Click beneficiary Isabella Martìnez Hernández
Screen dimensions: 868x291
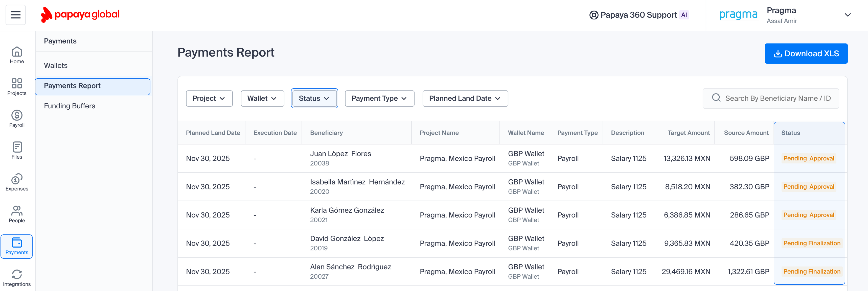pos(357,182)
